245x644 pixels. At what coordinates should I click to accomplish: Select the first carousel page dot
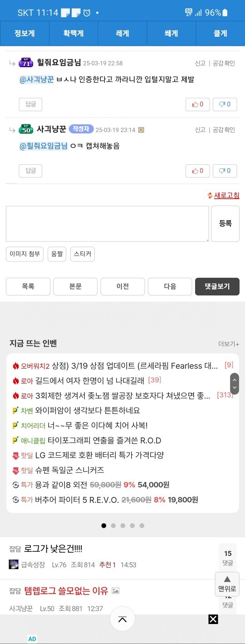[x=104, y=526]
